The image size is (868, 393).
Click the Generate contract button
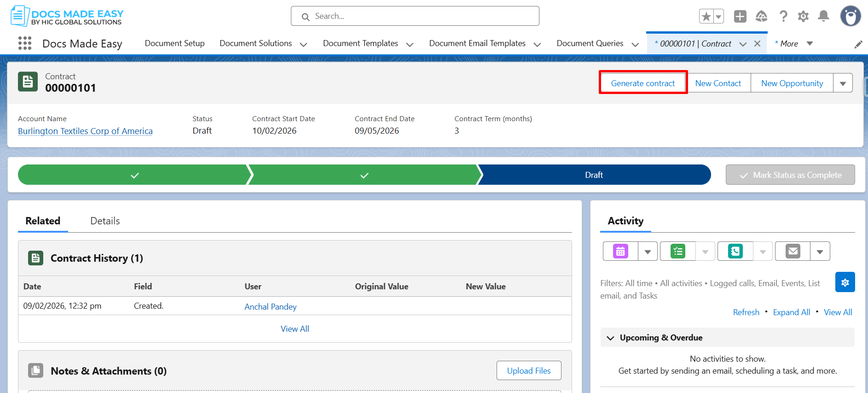coord(643,83)
